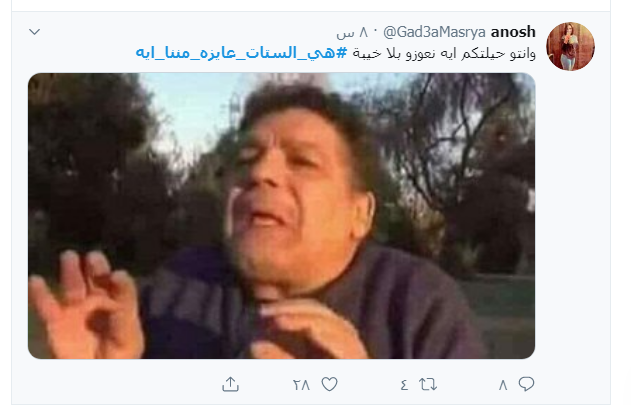Click the black Arabic tweet text
The height and width of the screenshot is (405, 631).
[x=444, y=53]
